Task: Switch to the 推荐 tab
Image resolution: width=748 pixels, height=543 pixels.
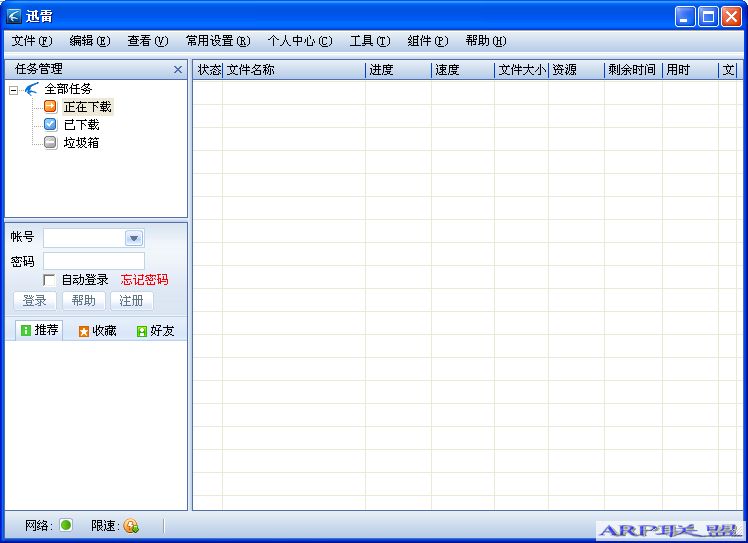Action: (x=39, y=330)
